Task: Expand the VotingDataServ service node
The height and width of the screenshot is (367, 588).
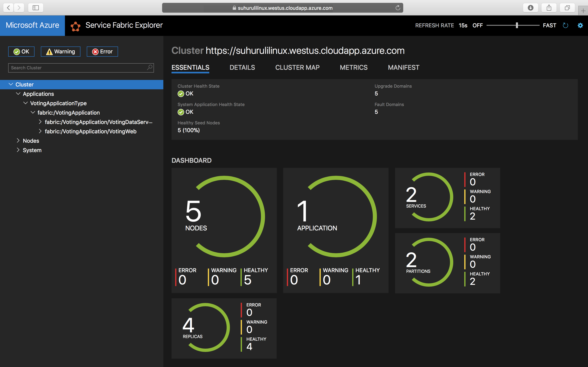Action: tap(39, 122)
